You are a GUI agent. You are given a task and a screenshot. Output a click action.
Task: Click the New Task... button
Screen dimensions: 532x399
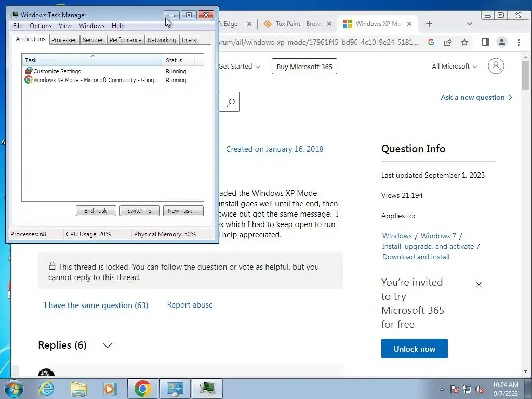[x=183, y=211]
